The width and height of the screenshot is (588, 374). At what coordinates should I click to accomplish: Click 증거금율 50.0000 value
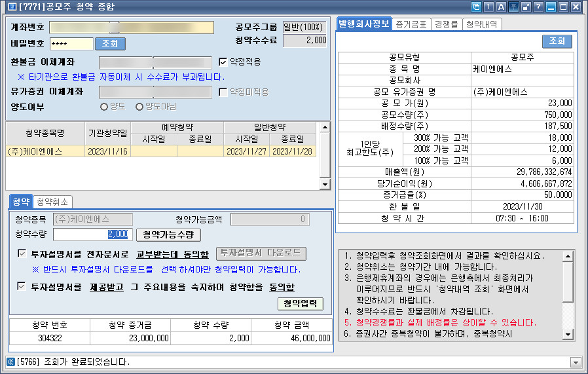tap(523, 195)
